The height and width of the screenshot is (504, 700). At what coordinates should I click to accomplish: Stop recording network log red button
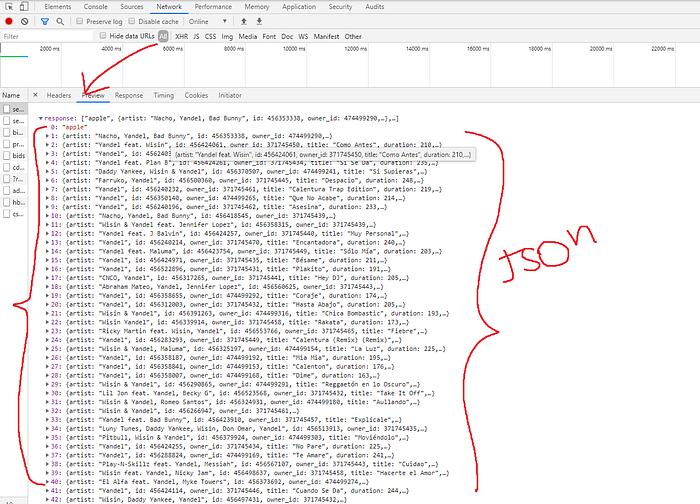coord(9,21)
